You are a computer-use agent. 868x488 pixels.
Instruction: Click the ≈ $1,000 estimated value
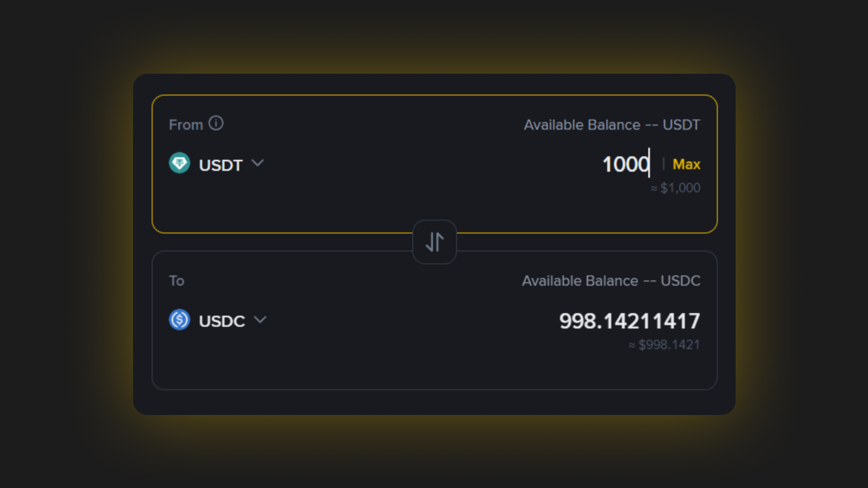coord(675,189)
